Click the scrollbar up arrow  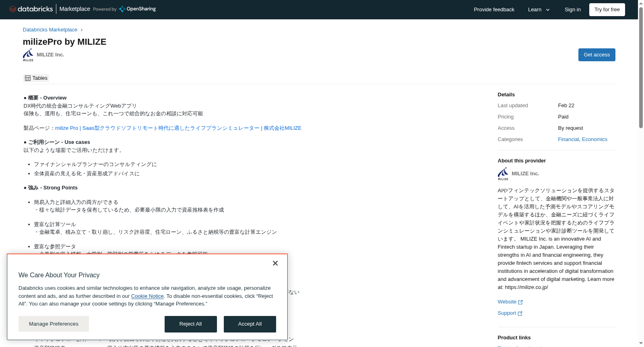click(x=641, y=3)
